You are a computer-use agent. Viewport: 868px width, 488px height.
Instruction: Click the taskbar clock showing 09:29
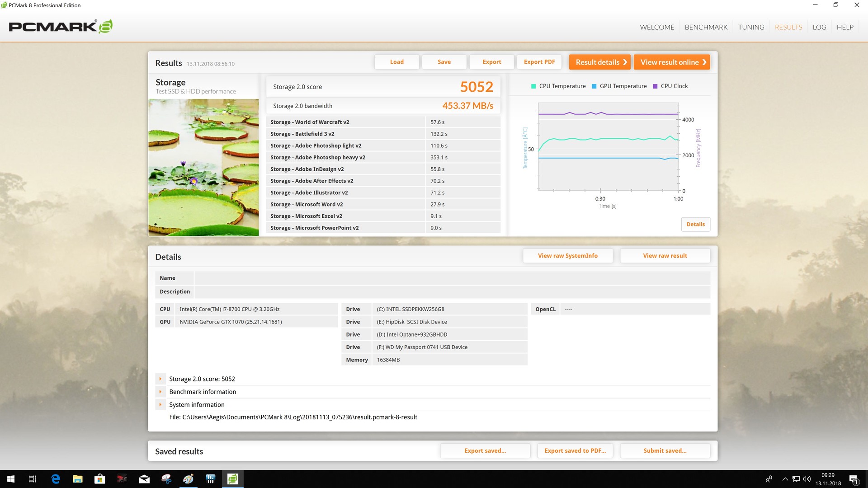click(x=828, y=479)
